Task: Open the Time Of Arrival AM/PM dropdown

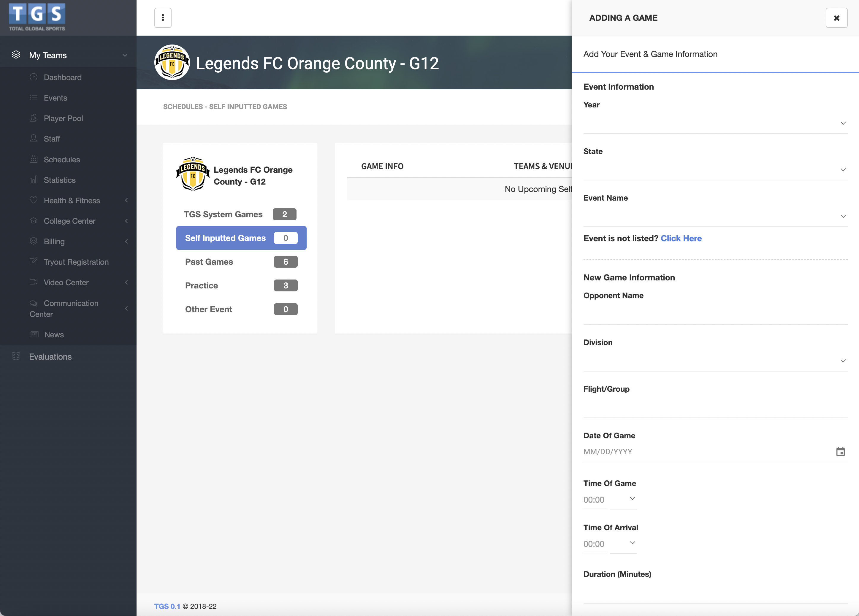Action: 623,544
